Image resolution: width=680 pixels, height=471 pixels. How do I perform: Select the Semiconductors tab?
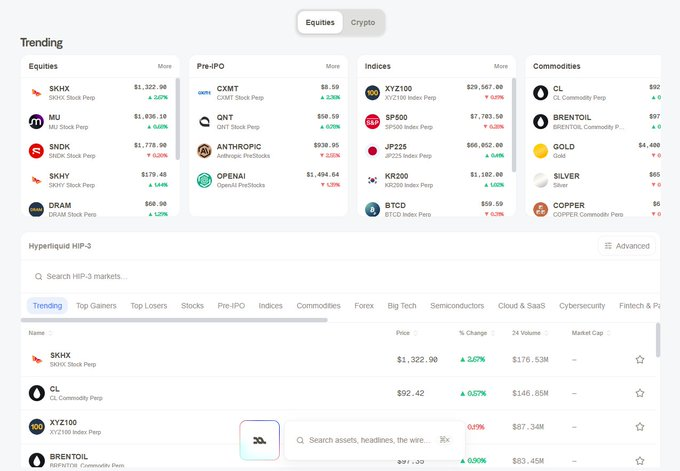tap(457, 306)
